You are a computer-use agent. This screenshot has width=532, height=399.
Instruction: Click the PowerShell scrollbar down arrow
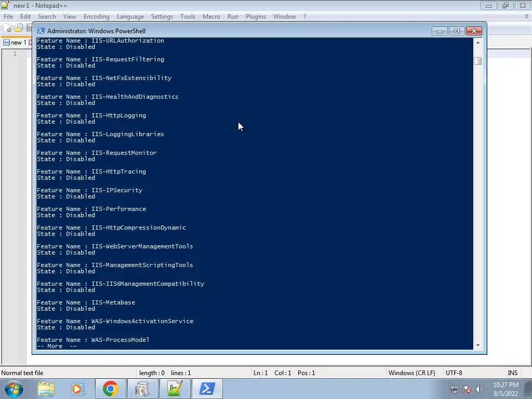click(478, 345)
